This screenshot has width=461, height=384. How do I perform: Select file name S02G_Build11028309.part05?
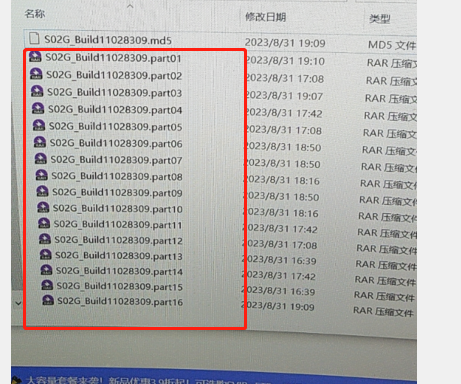(x=116, y=127)
